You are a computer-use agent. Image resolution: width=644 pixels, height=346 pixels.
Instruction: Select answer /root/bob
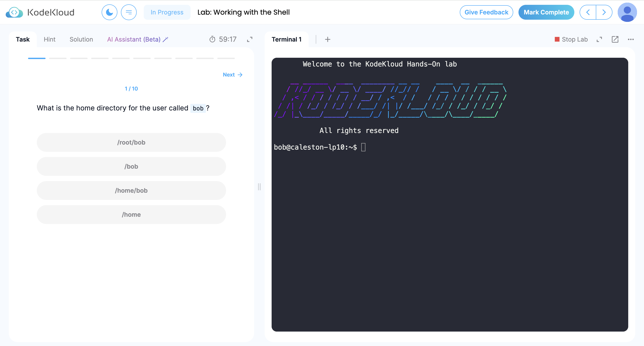pyautogui.click(x=131, y=142)
